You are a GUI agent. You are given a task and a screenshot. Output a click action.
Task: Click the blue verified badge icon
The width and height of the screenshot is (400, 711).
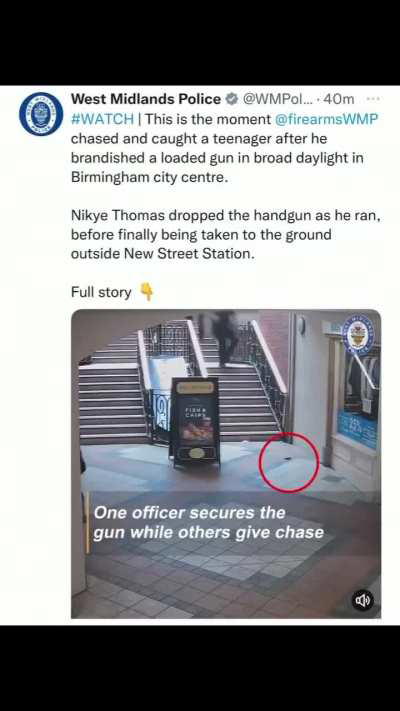232,99
